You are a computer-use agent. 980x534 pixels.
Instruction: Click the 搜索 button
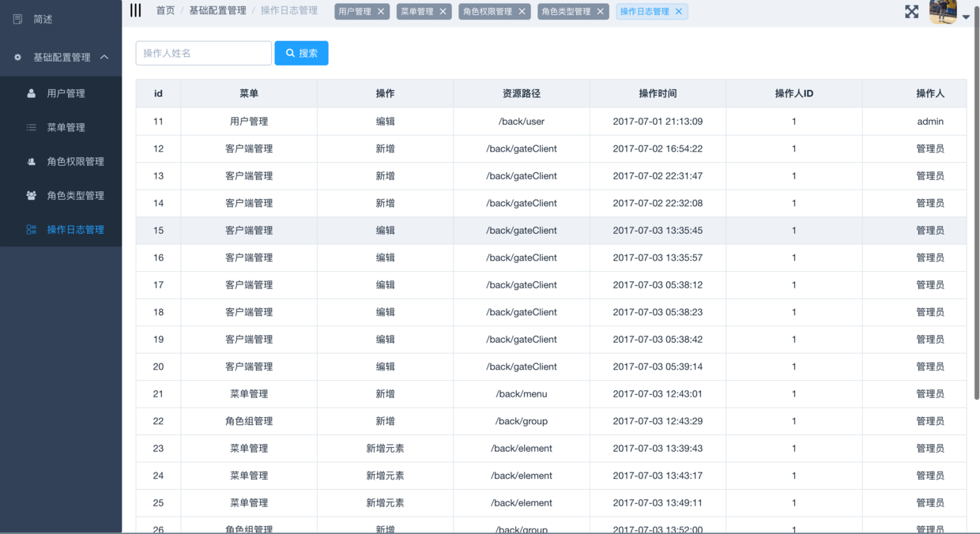(301, 53)
